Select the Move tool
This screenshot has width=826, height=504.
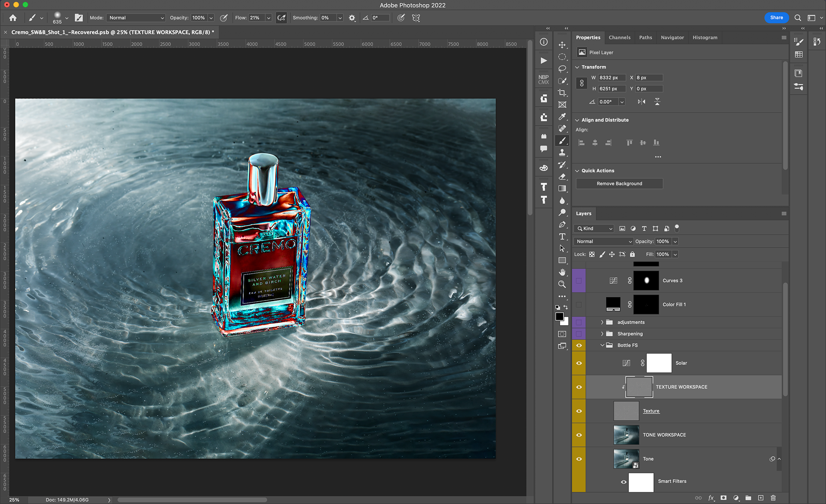tap(562, 45)
